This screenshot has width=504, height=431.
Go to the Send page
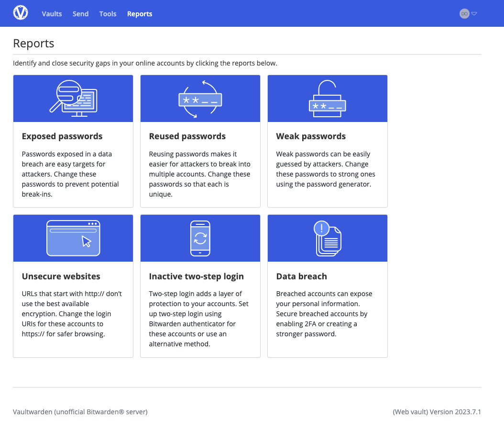click(80, 14)
